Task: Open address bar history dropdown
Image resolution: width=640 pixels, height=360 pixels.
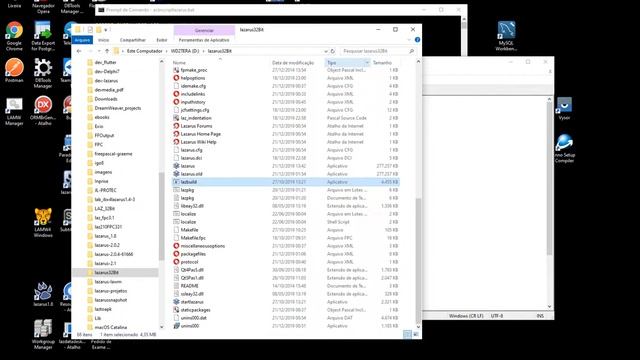Action: click(x=326, y=51)
